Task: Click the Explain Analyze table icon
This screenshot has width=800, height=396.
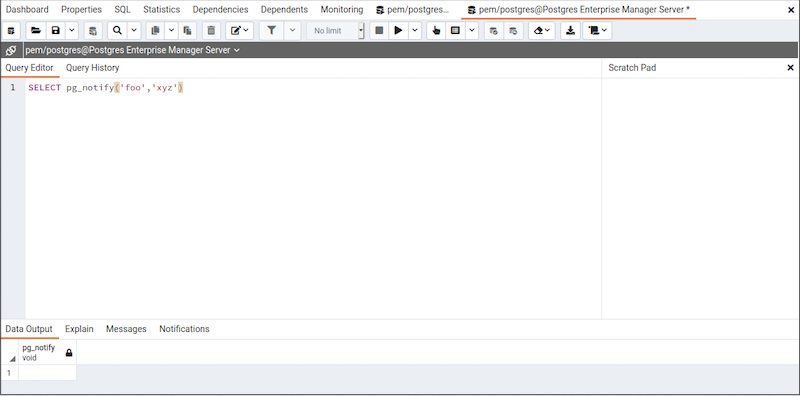Action: pyautogui.click(x=456, y=31)
